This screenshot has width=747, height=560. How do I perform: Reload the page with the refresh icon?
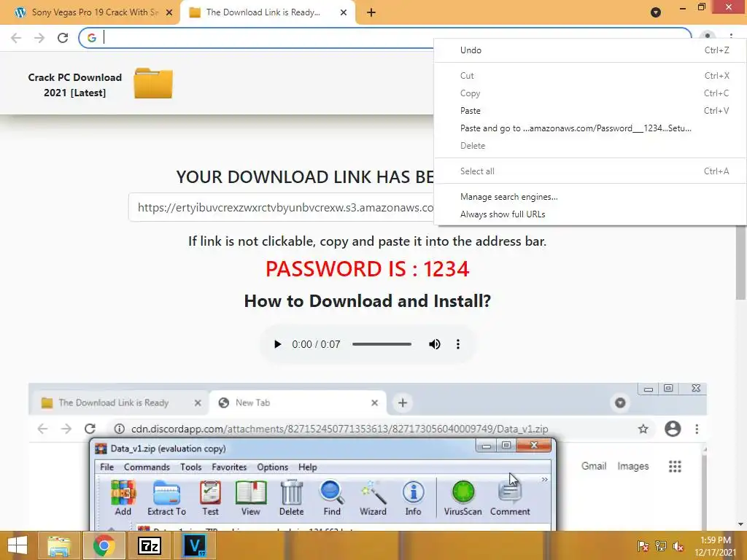click(63, 38)
